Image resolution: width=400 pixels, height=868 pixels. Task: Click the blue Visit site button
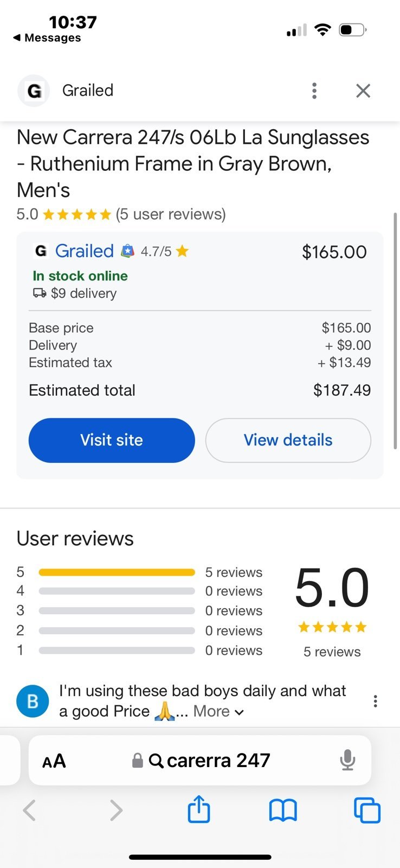[112, 440]
